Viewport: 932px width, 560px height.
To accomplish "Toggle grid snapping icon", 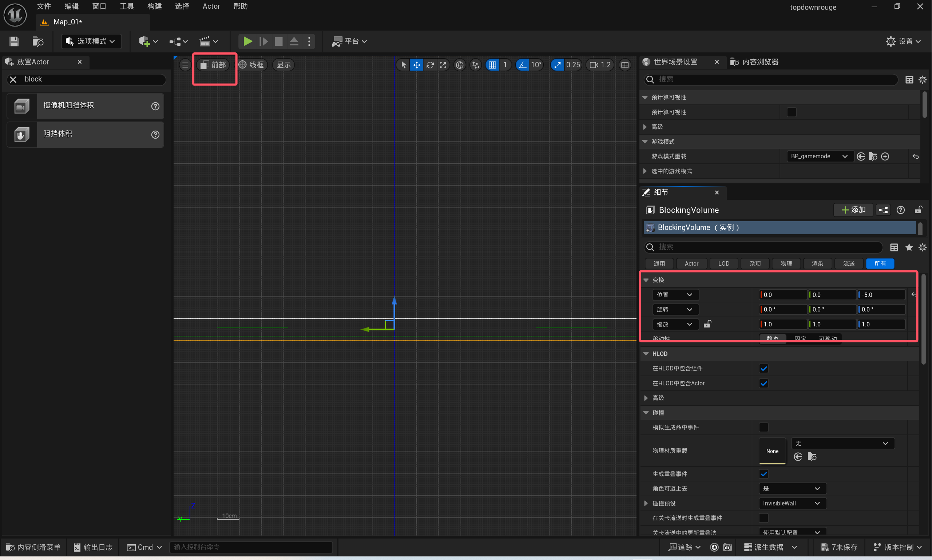I will [492, 65].
